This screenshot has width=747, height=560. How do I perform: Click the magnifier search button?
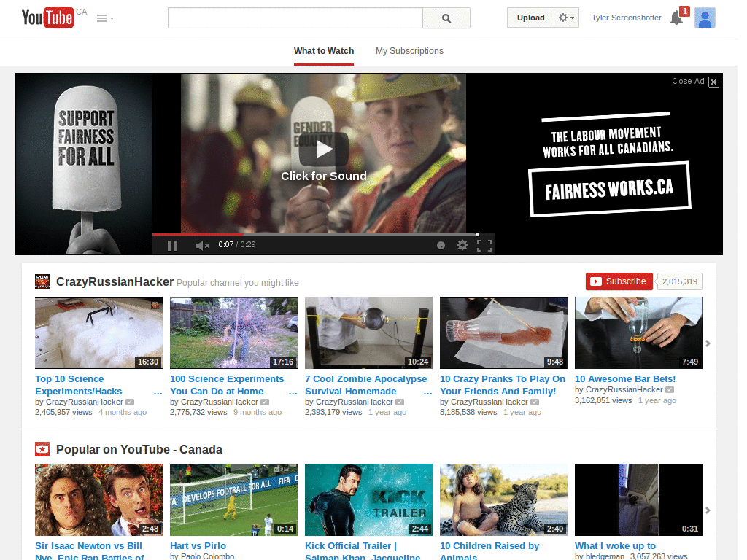[446, 18]
